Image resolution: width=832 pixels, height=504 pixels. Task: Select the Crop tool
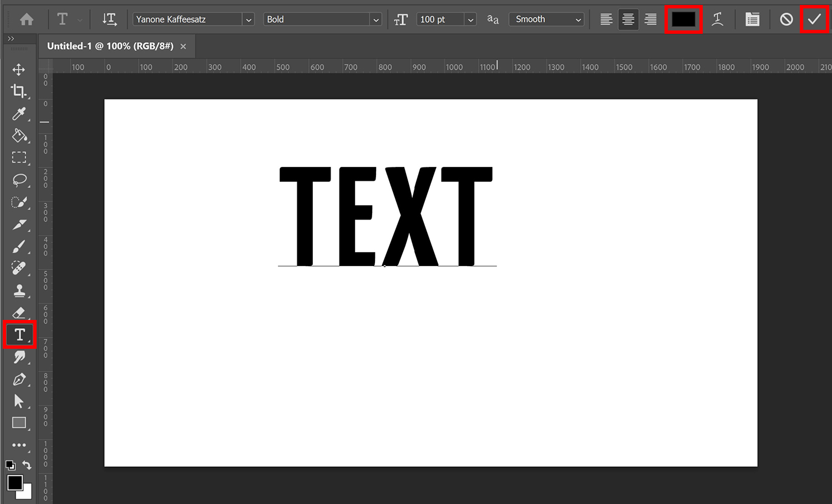click(x=19, y=91)
